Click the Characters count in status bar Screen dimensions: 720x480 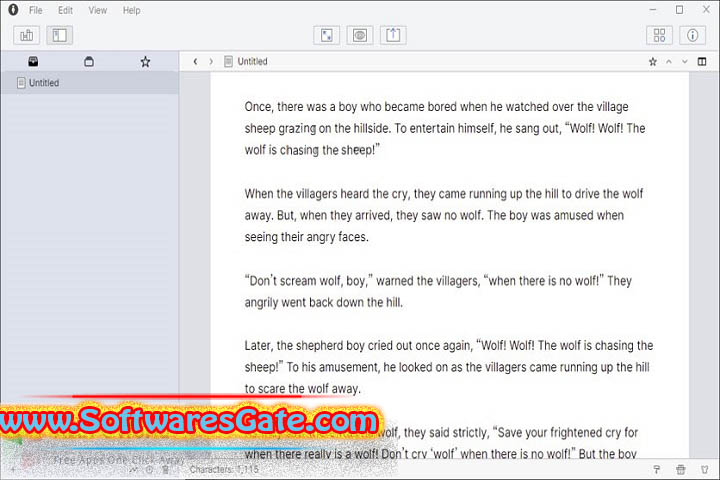(x=224, y=469)
